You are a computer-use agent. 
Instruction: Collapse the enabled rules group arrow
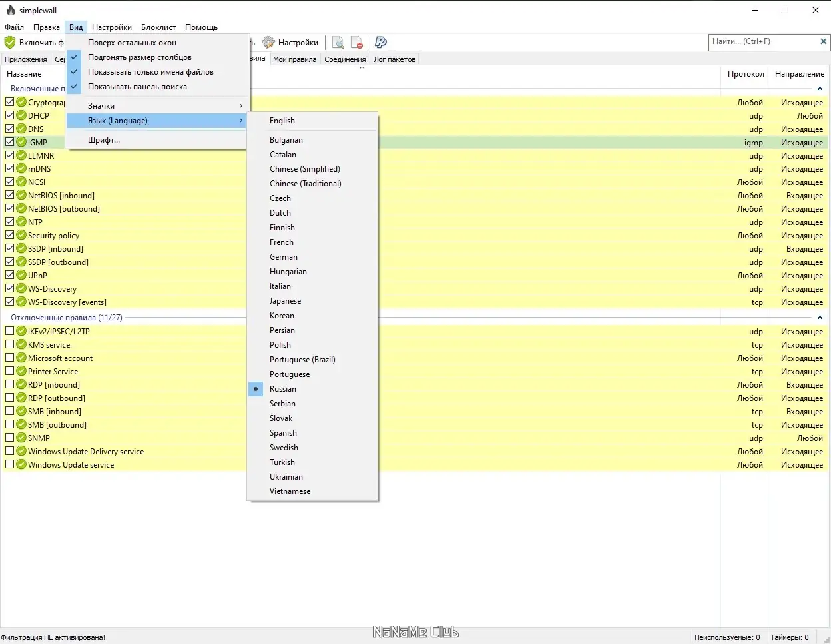(820, 89)
